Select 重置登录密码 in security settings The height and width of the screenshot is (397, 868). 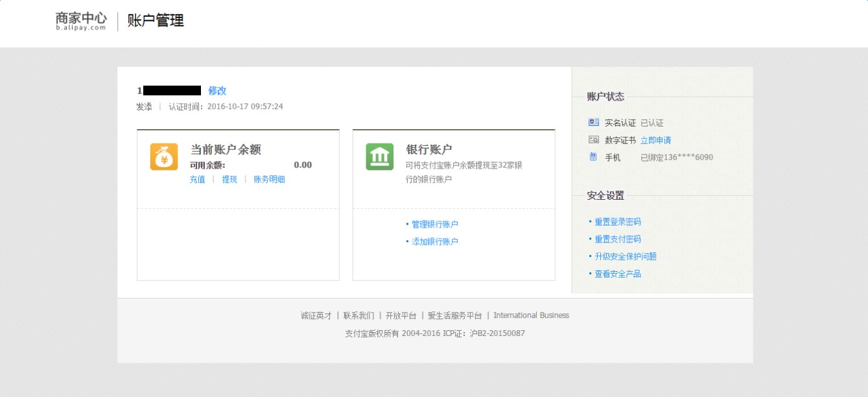618,222
